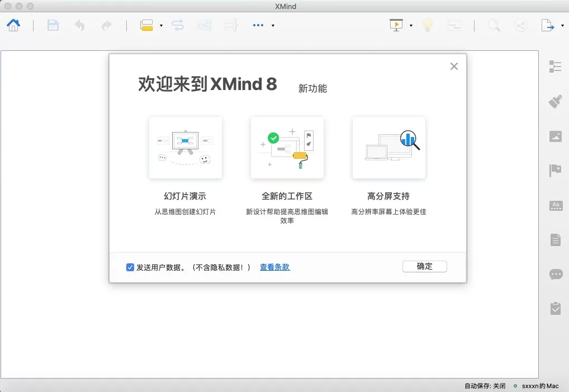Click the Redo arrow icon
569x392 pixels.
pyautogui.click(x=106, y=25)
